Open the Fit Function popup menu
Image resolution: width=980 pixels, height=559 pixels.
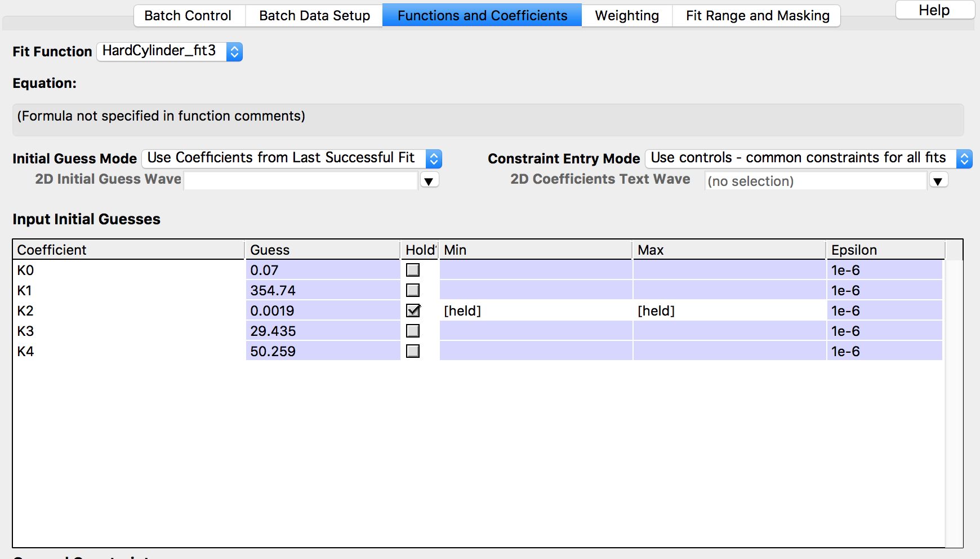[170, 51]
